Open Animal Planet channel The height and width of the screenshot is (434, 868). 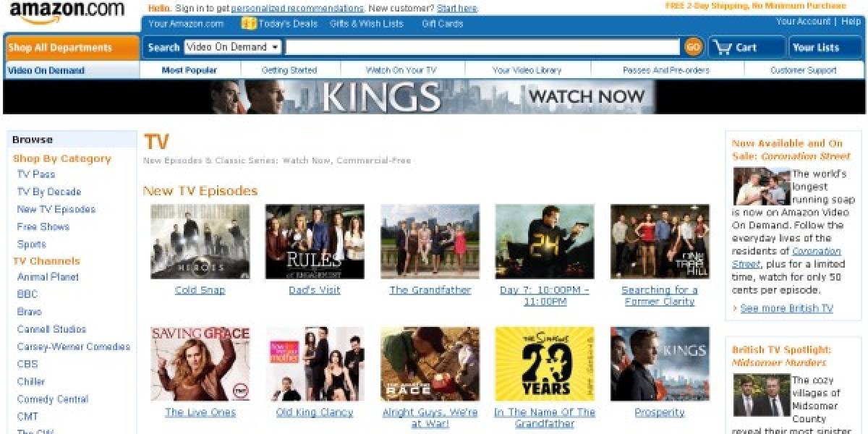48,276
